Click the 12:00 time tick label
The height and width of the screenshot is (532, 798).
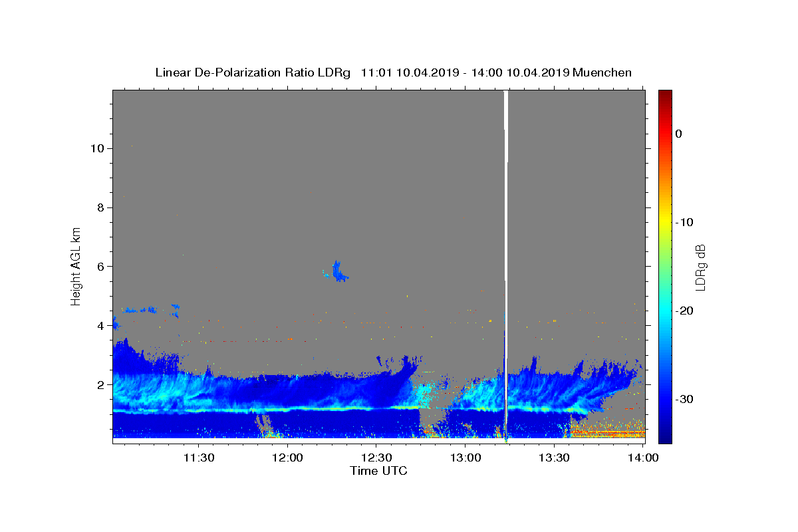[287, 458]
